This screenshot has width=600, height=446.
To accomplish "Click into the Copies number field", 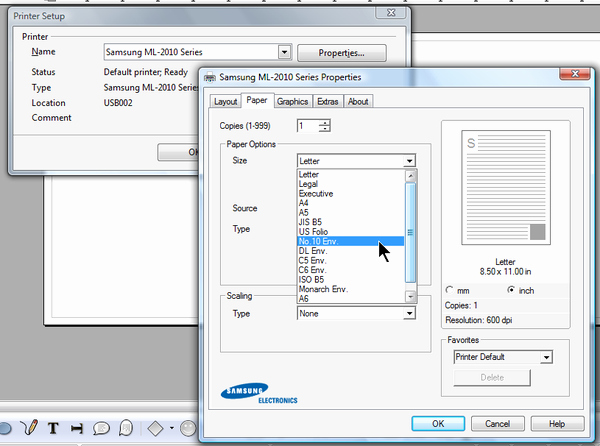I will (x=308, y=125).
